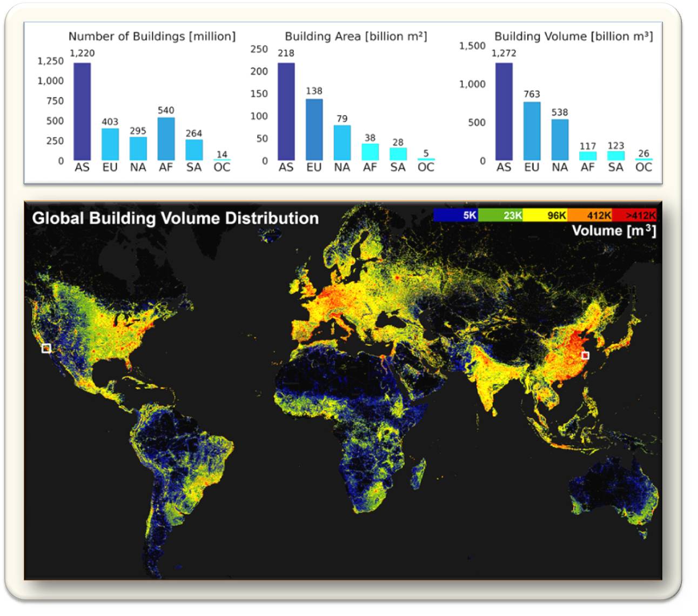Click the NA bar in Building Volume chart

pyautogui.click(x=560, y=139)
